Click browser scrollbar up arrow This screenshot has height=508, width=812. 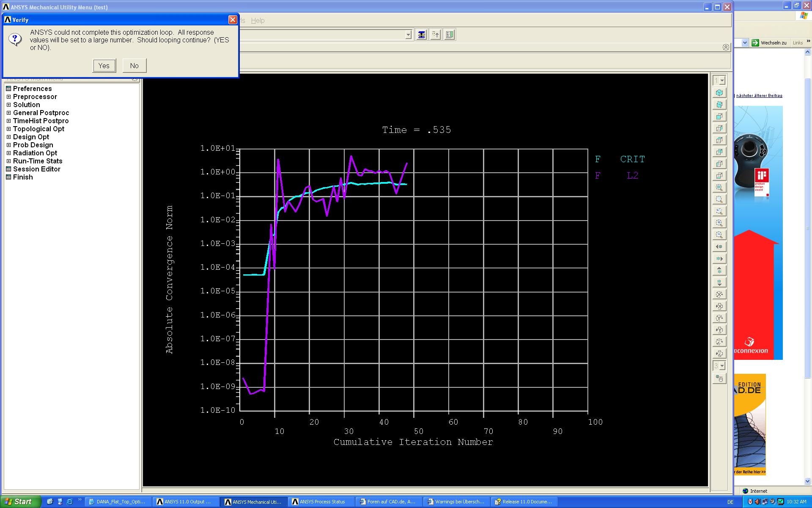pos(807,52)
